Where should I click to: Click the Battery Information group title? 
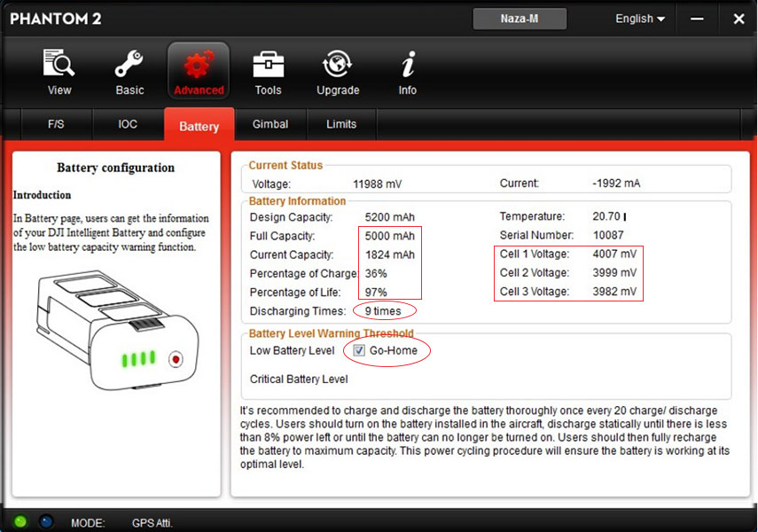297,201
